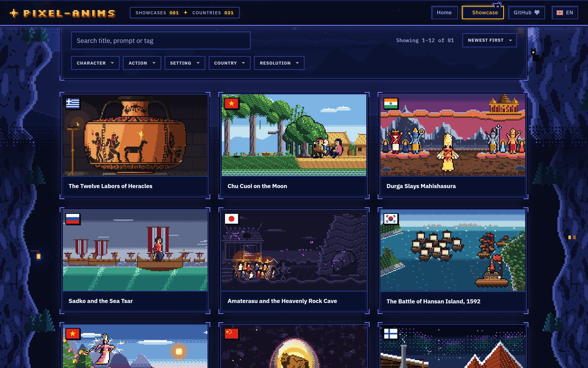Open Durga Slays Mahishasura title
The width and height of the screenshot is (588, 368).
click(421, 186)
